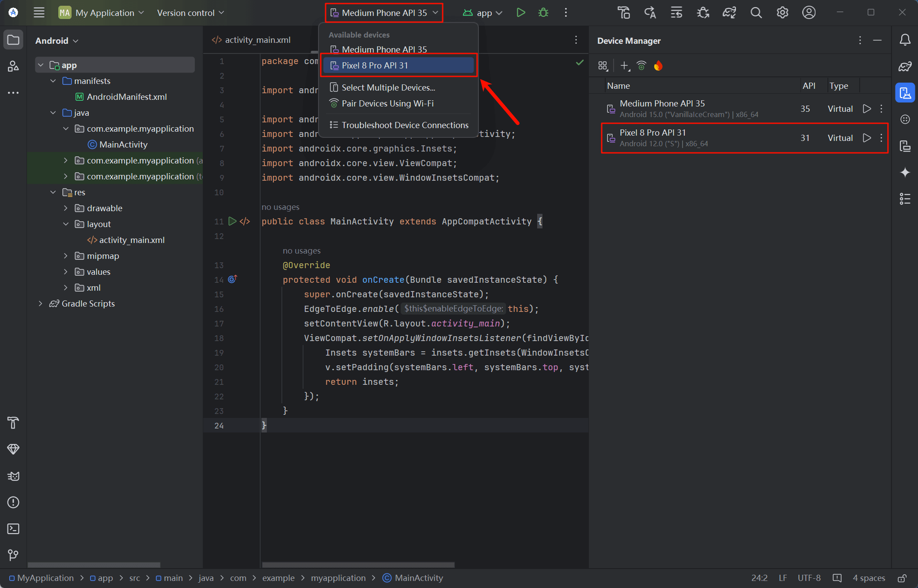Open Gemini sparkle icon in right sidebar
Screen dimensions: 918x588
point(905,172)
